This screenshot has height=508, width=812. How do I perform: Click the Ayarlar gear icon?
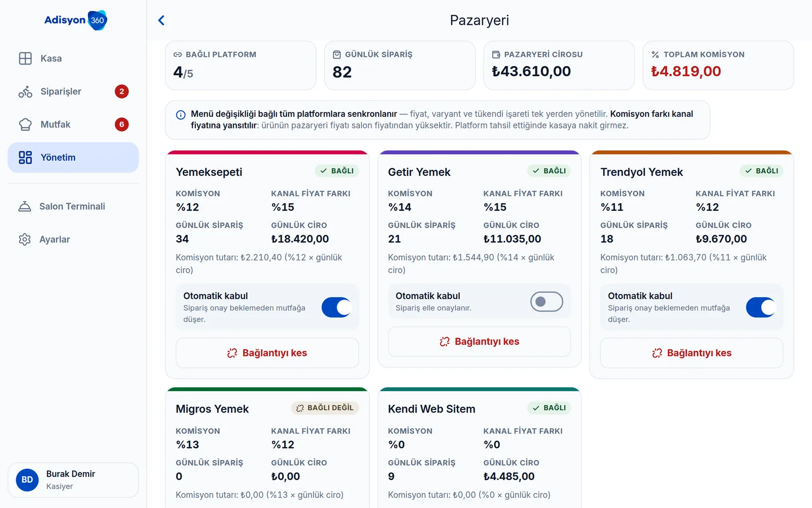(x=24, y=239)
